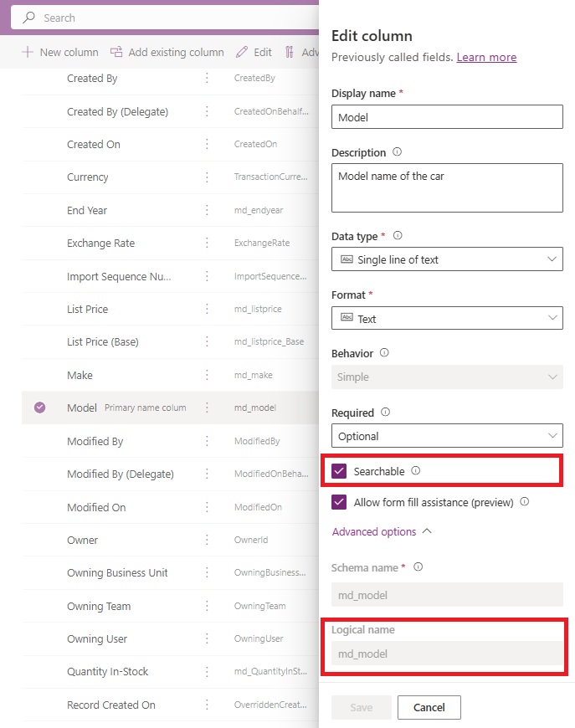Deselect the Model row checkmark
This screenshot has width=575, height=728.
[x=40, y=408]
